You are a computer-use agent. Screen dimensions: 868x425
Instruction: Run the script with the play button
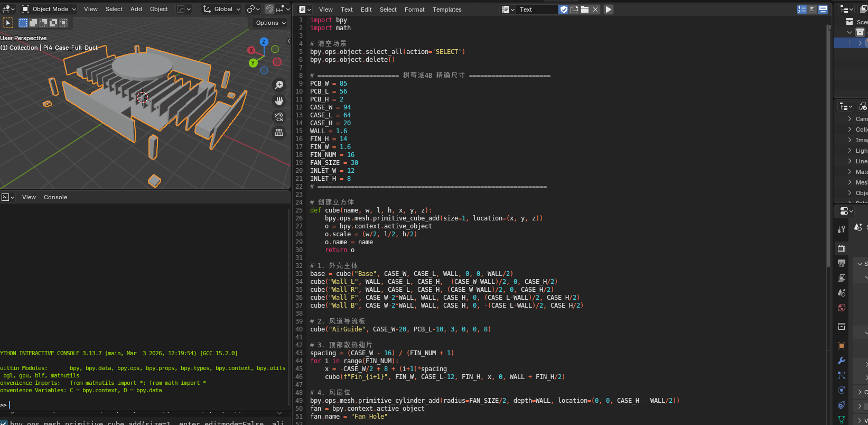tap(609, 10)
